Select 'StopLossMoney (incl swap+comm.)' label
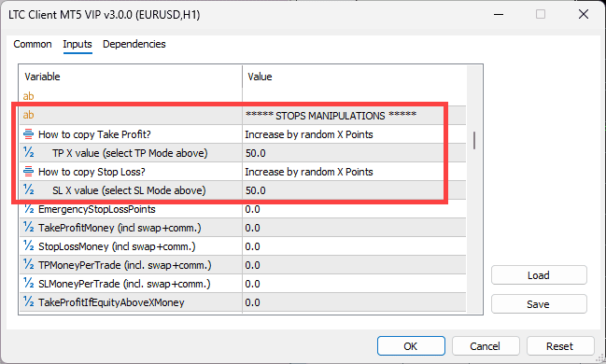The width and height of the screenshot is (606, 364). point(117,246)
